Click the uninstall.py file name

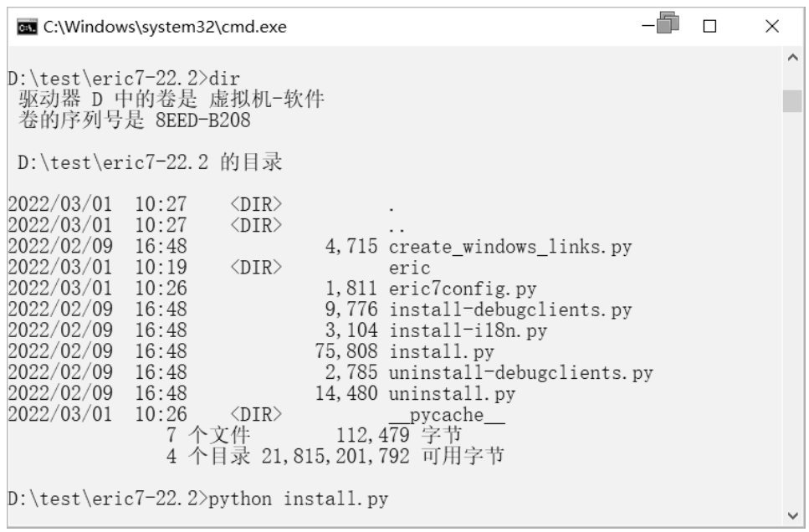tap(452, 393)
